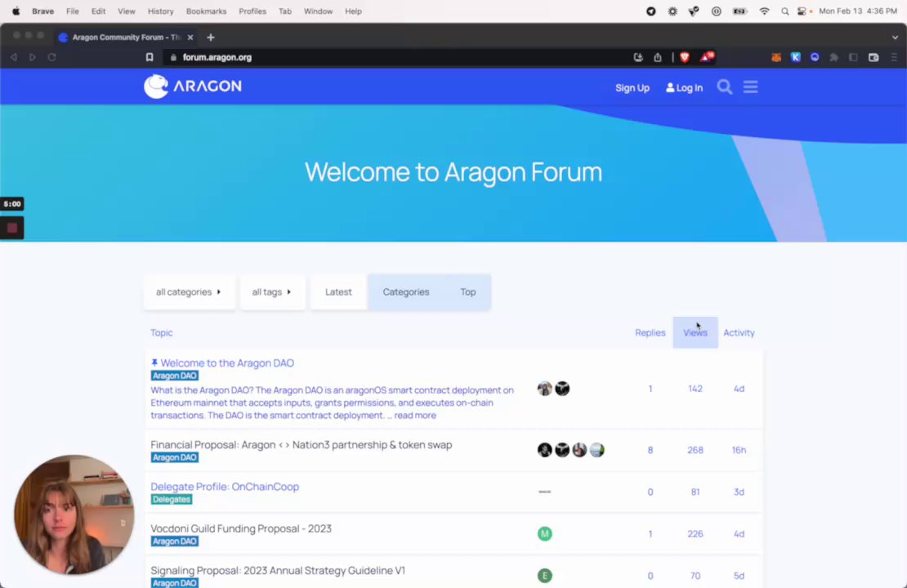Viewport: 907px width, 588px height.
Task: Open the Brave wallet icon
Action: tap(873, 57)
